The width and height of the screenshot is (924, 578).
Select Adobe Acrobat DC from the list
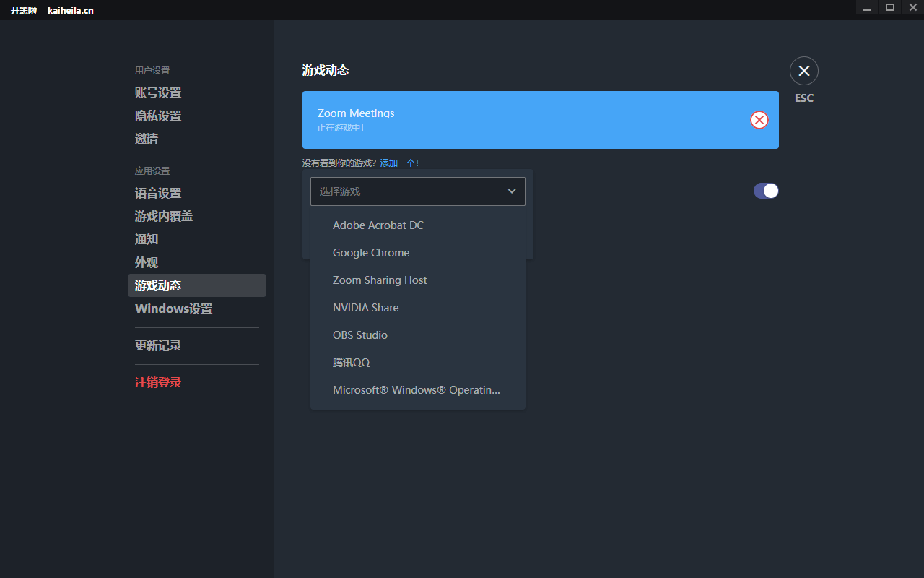[378, 225]
